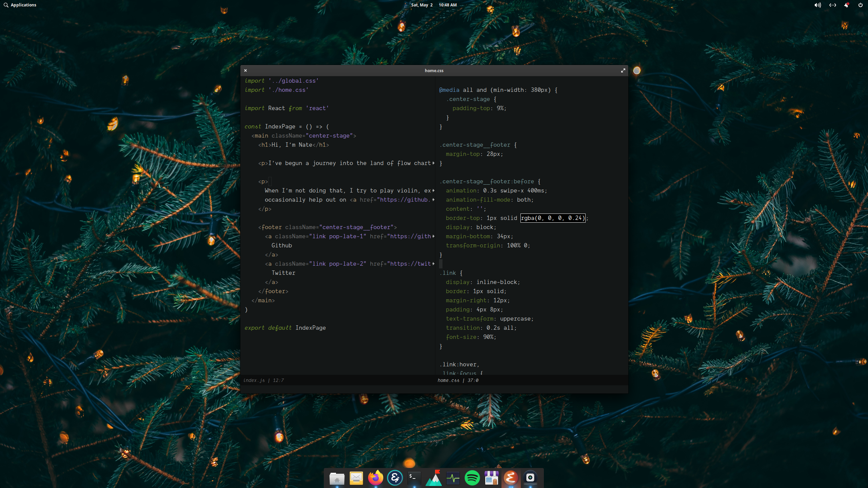Screen dimensions: 868x488
Task: Open the Applications menu
Action: (x=20, y=5)
